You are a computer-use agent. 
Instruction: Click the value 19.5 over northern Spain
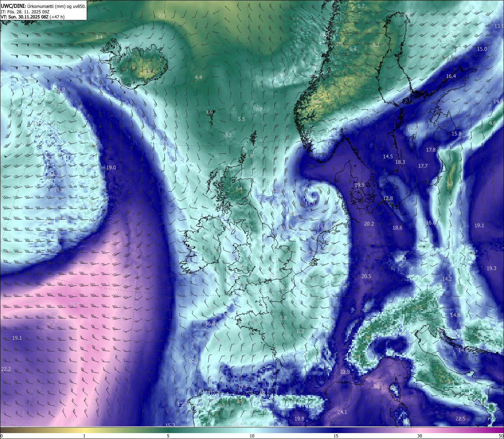(x=243, y=387)
